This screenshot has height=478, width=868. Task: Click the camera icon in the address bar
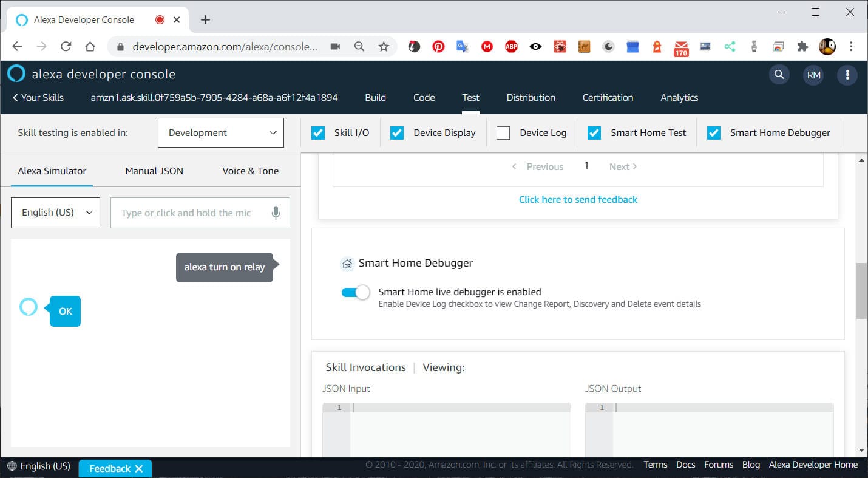pos(335,46)
